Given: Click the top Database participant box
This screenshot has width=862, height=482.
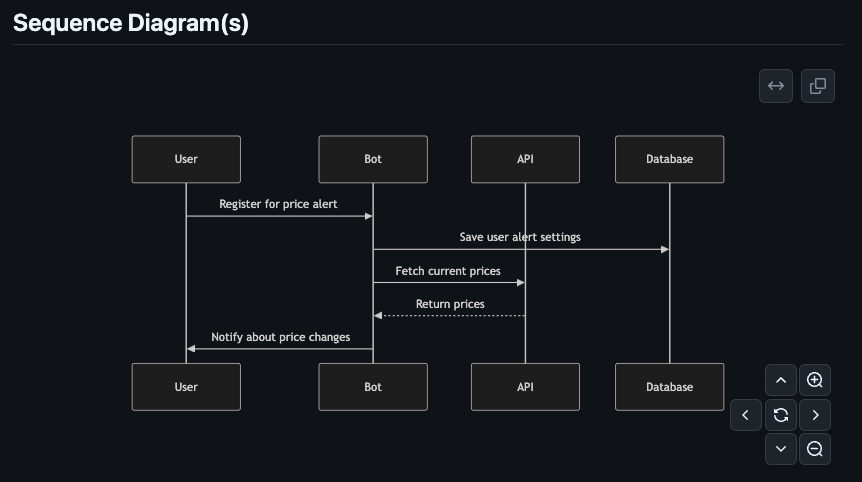Looking at the screenshot, I should pos(669,159).
